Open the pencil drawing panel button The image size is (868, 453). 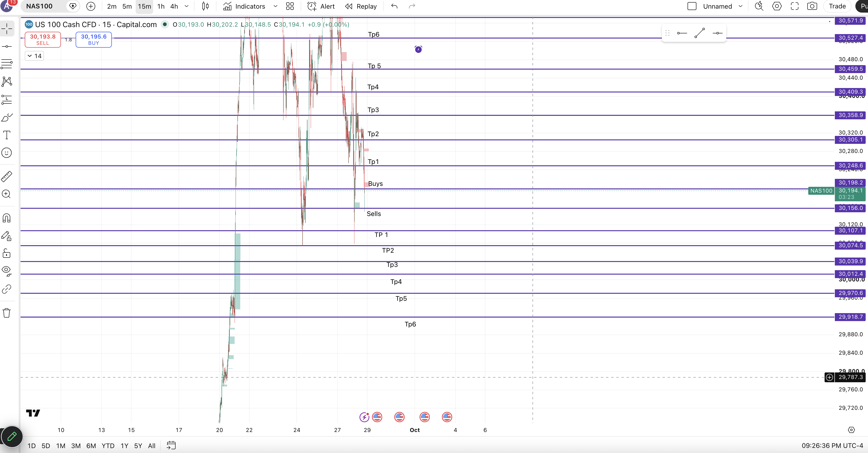[x=12, y=436]
